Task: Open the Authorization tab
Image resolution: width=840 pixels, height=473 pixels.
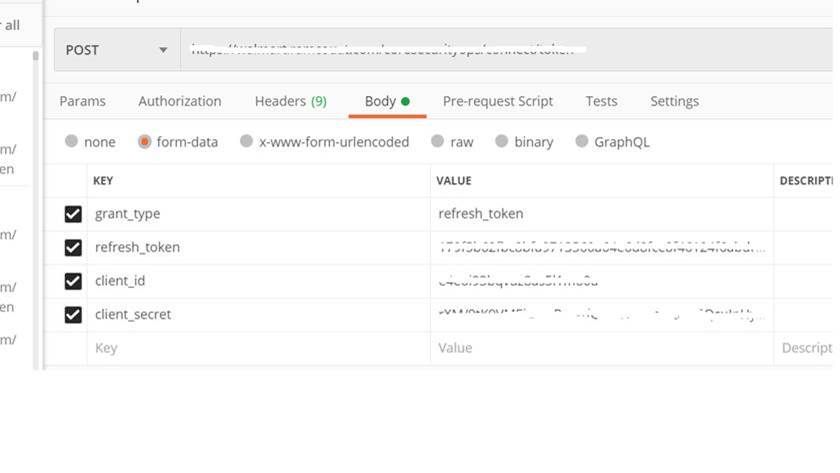Action: pos(180,101)
